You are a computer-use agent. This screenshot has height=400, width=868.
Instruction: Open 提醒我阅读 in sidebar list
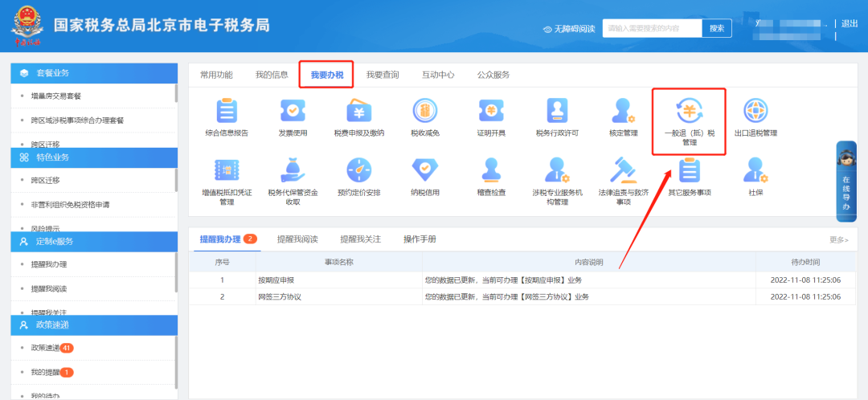[49, 289]
